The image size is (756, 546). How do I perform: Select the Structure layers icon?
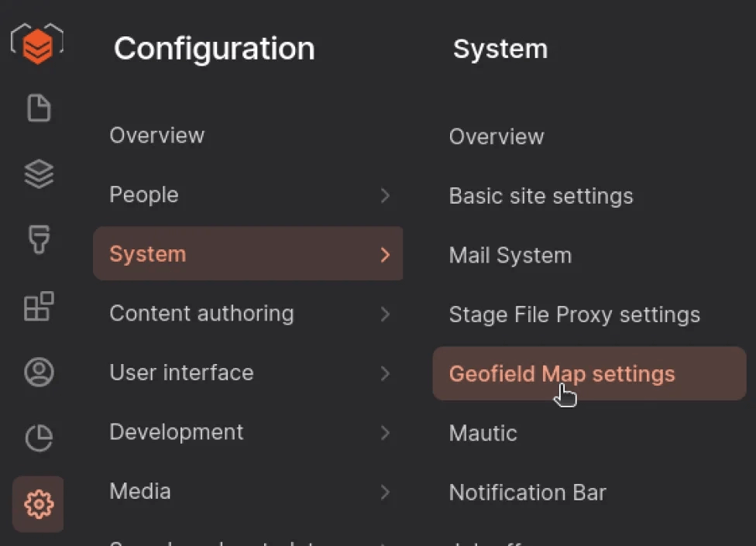click(x=37, y=174)
